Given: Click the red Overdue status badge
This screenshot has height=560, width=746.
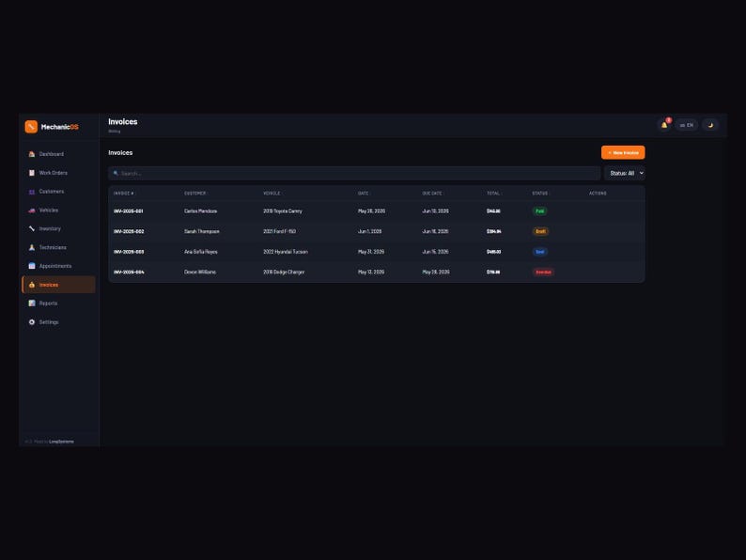Looking at the screenshot, I should [x=543, y=272].
